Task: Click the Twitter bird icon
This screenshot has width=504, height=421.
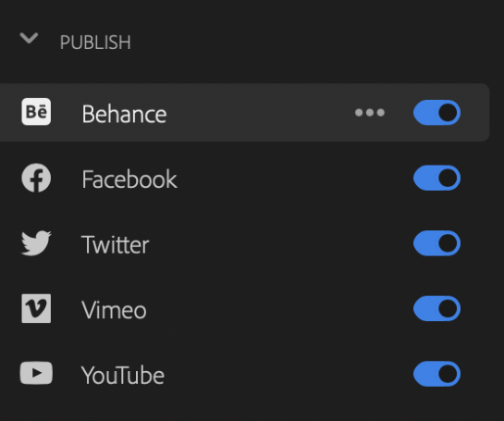Action: pos(36,243)
